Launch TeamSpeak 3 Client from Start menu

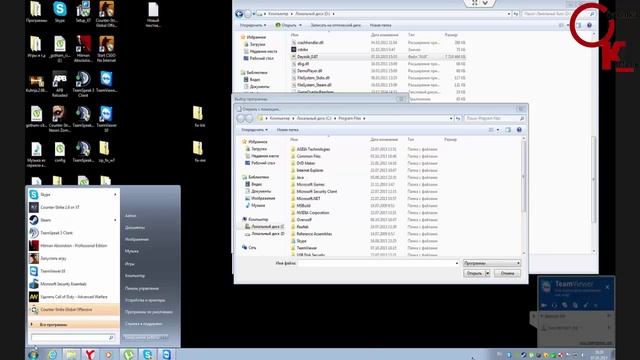(73, 233)
